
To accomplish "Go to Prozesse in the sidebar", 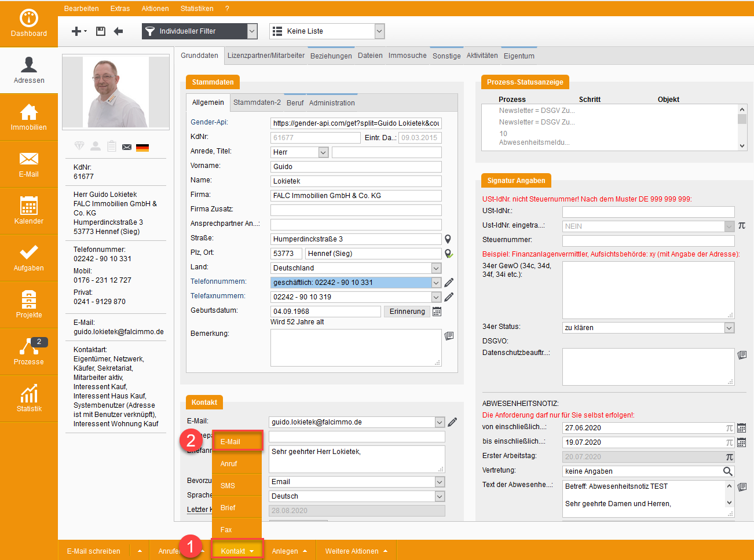I will point(28,352).
